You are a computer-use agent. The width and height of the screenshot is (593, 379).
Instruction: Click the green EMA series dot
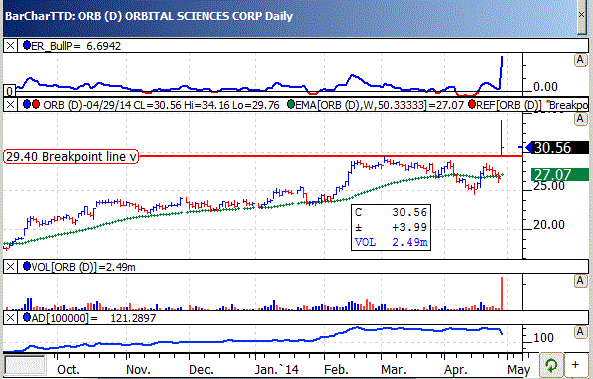pos(291,104)
